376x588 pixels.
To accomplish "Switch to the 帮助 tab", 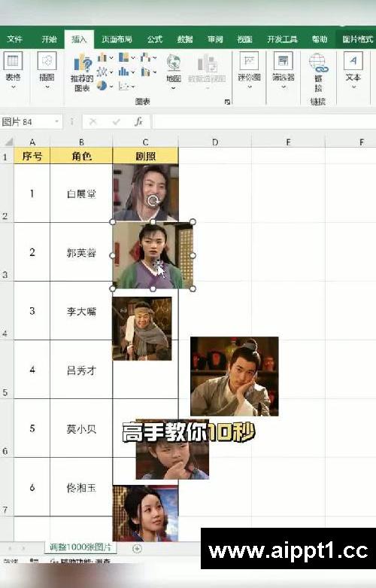I will pyautogui.click(x=320, y=39).
